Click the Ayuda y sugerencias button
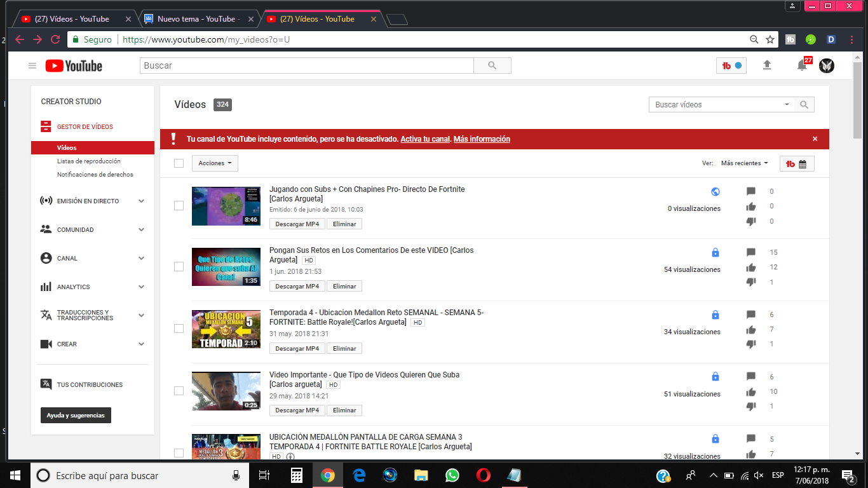Screen dimensions: 868x488 coord(76,416)
